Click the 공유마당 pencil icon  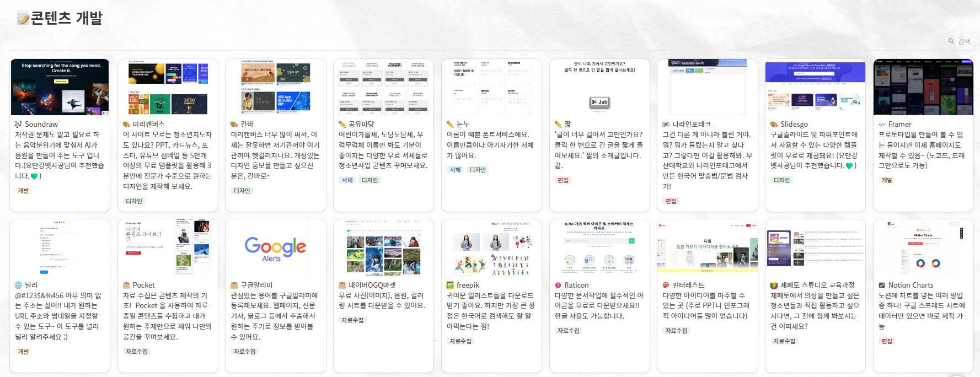pyautogui.click(x=342, y=125)
